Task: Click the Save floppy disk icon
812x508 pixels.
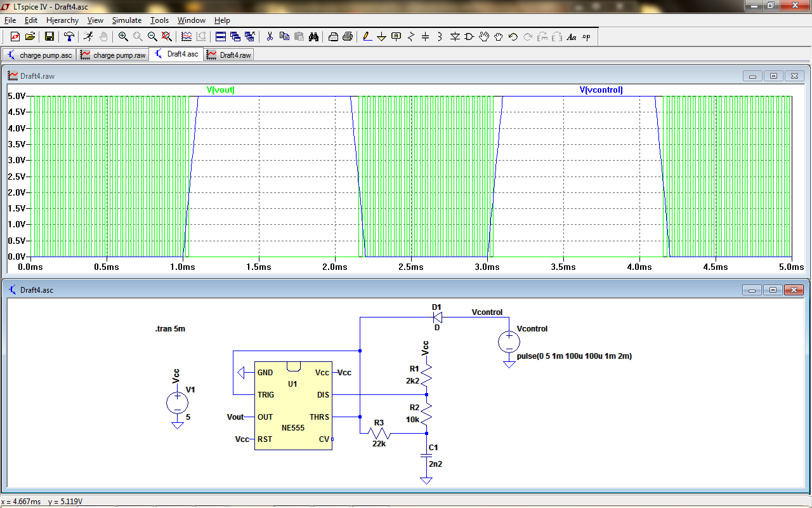Action: click(x=49, y=37)
